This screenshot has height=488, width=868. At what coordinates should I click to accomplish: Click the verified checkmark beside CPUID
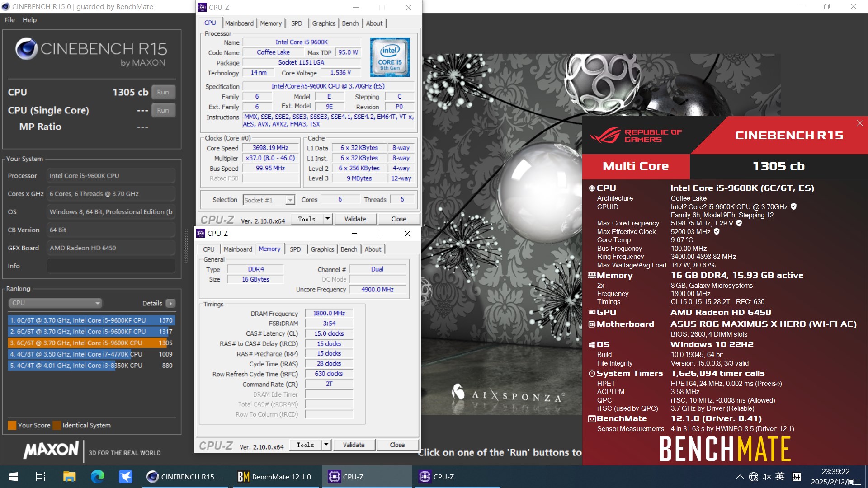(793, 206)
